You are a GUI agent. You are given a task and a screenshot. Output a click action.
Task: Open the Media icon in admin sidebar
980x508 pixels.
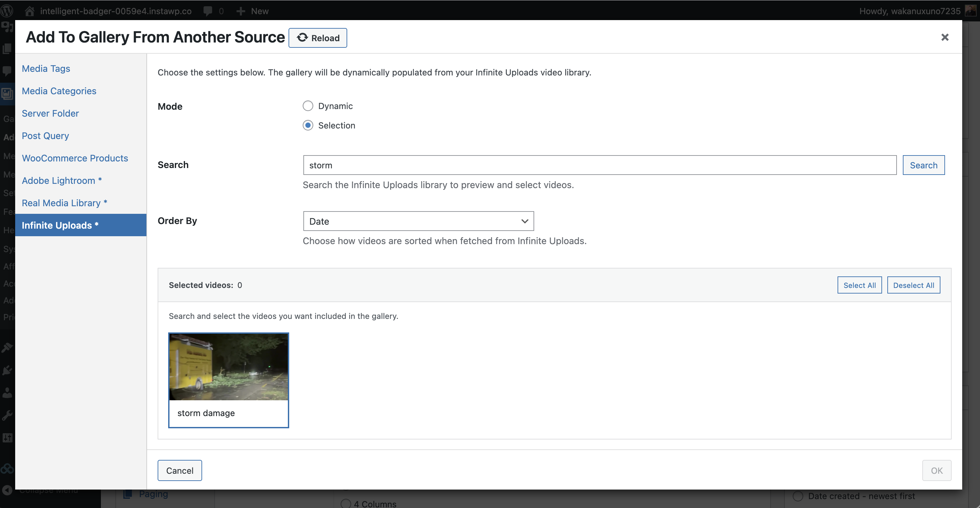7,27
